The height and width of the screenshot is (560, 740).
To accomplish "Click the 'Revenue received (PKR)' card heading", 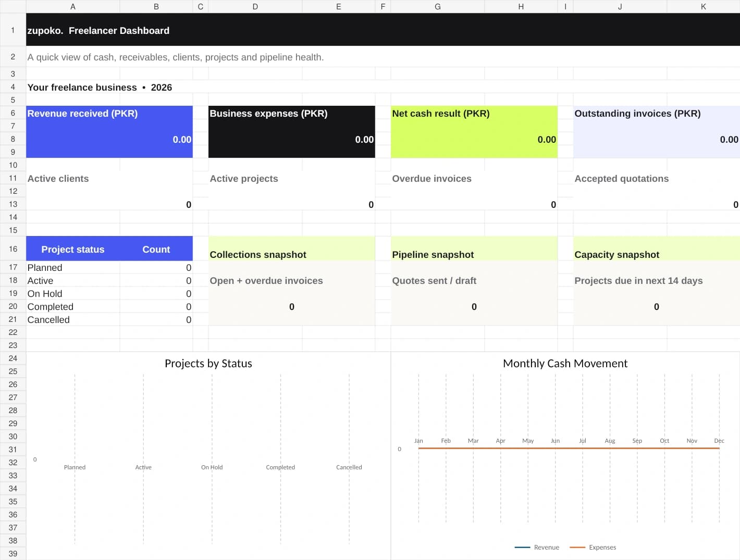I will point(82,114).
